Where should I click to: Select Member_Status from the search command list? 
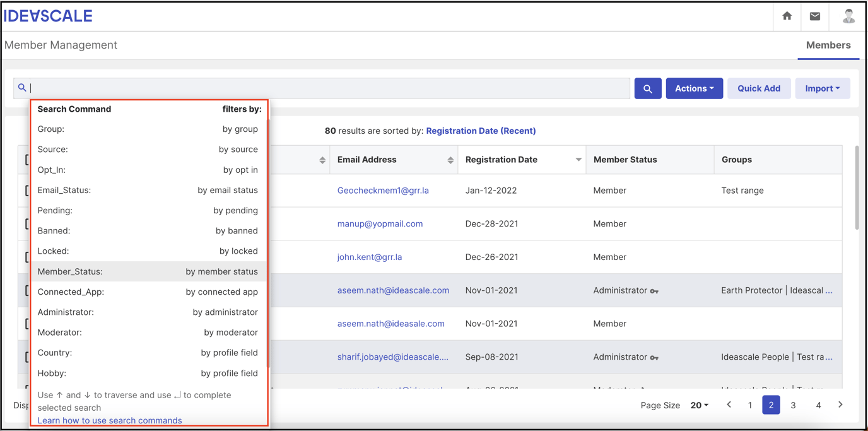pos(149,271)
